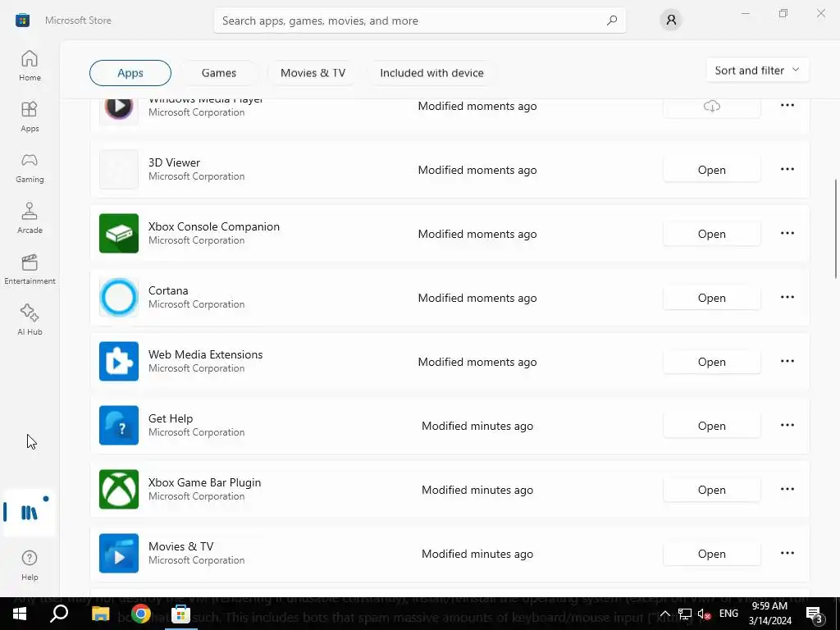Expand the Sort and filter dropdown

(757, 71)
